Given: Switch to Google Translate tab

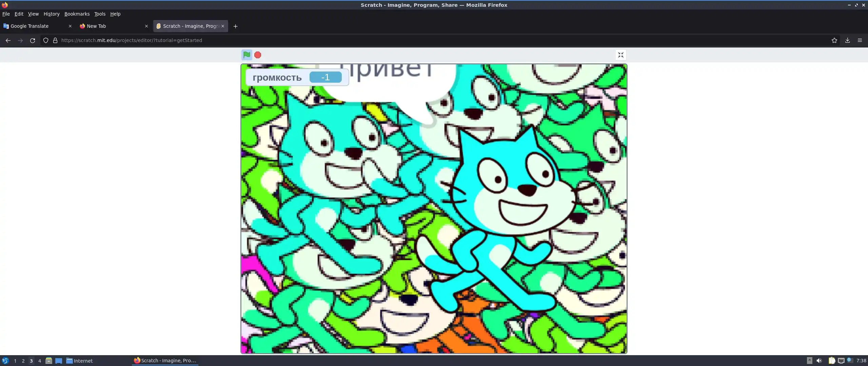Looking at the screenshot, I should (29, 26).
